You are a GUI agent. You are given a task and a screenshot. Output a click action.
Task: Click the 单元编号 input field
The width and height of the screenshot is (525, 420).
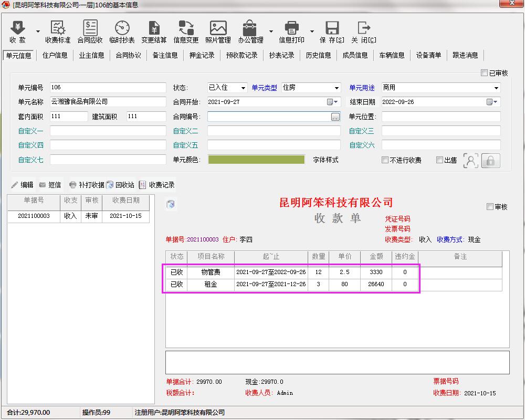tap(108, 88)
